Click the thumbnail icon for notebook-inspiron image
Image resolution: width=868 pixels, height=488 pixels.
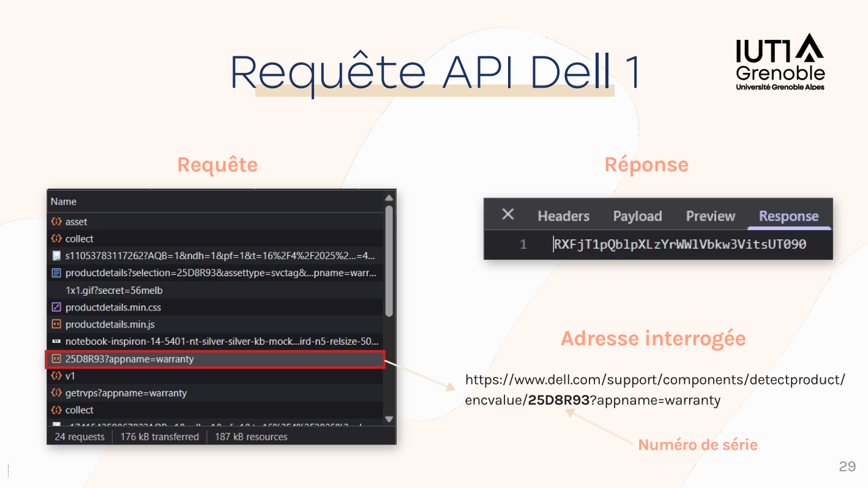(x=56, y=342)
